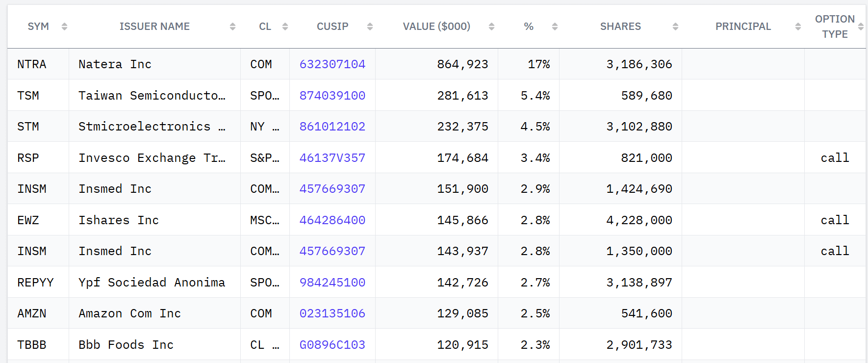Click value 120,915 in TBBB row

click(x=462, y=345)
